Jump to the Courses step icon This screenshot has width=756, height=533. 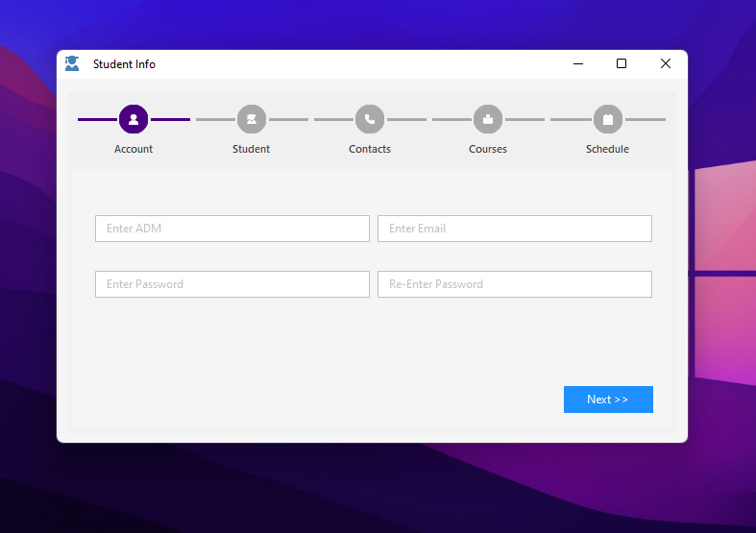click(x=488, y=119)
